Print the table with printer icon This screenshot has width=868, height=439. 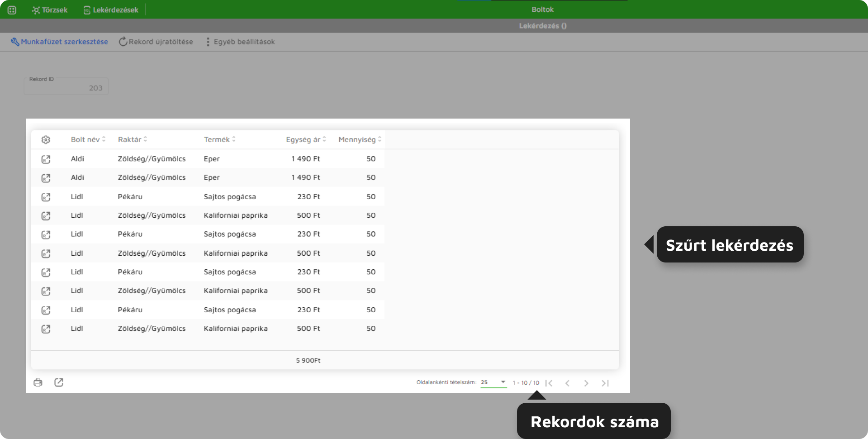click(x=38, y=382)
